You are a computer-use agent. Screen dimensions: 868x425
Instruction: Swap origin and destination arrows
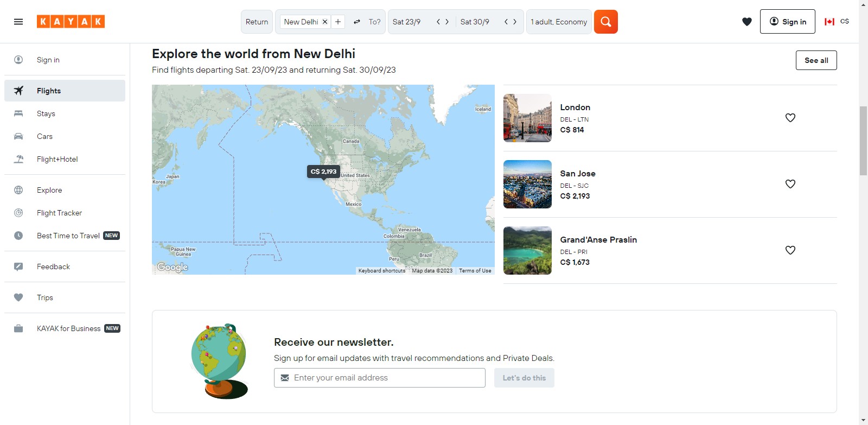[357, 22]
